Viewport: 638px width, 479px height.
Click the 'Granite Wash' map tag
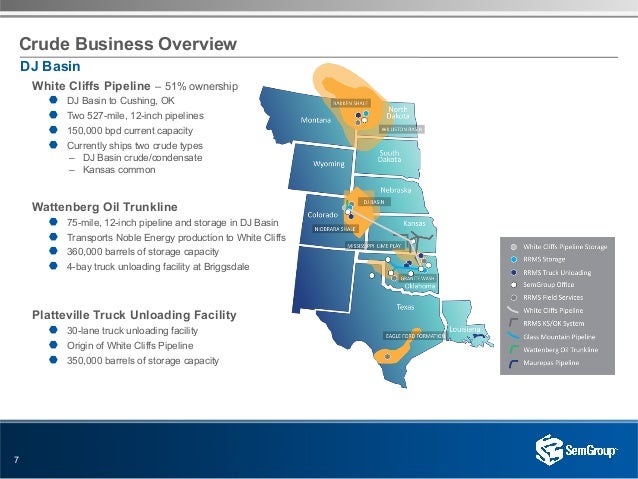point(418,278)
